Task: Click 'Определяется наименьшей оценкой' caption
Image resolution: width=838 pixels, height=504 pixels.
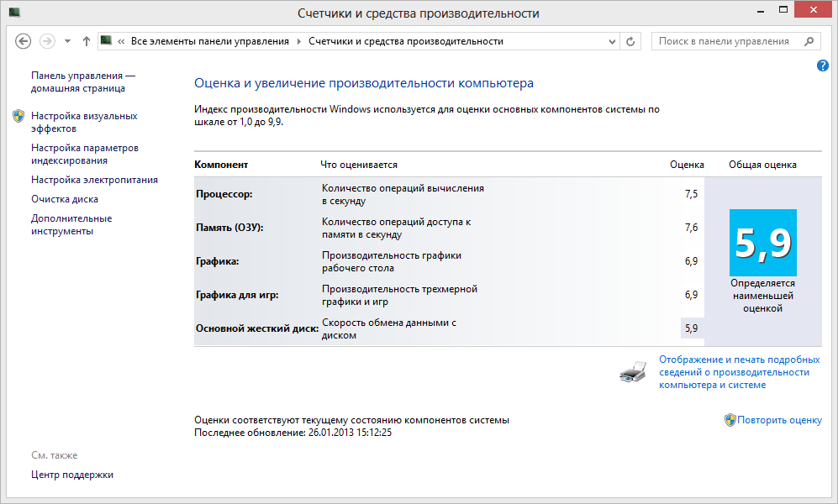Action: 762,296
